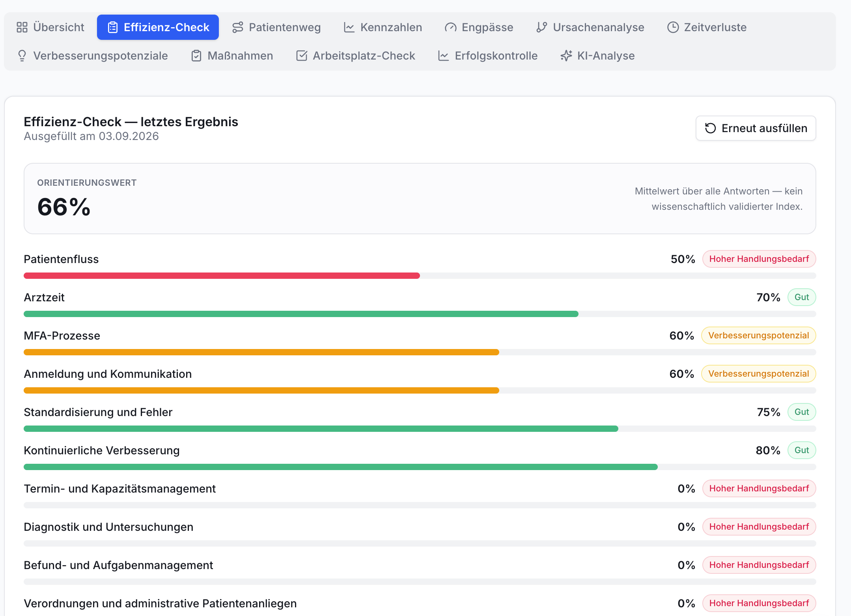Click the 80% value for Kontinuierliche Verbesserung
Screen dimensions: 851x616
[768, 450]
